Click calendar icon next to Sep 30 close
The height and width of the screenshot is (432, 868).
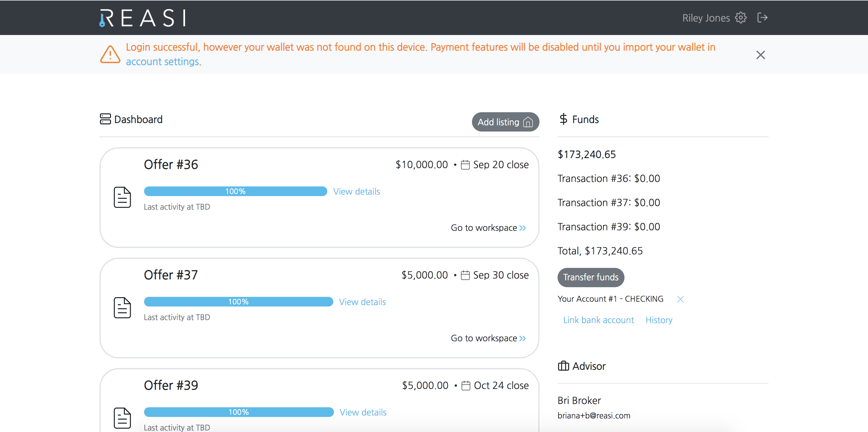pyautogui.click(x=465, y=275)
